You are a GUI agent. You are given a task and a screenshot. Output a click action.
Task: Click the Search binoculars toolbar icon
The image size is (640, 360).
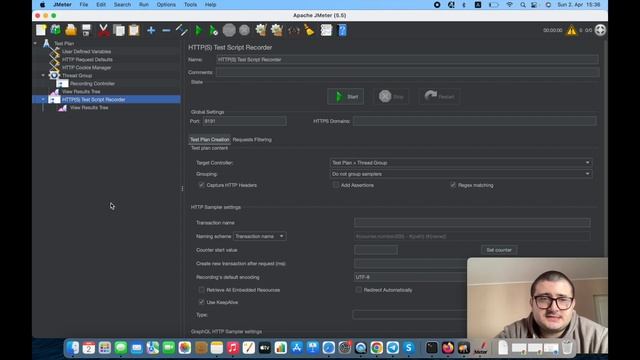[294, 30]
